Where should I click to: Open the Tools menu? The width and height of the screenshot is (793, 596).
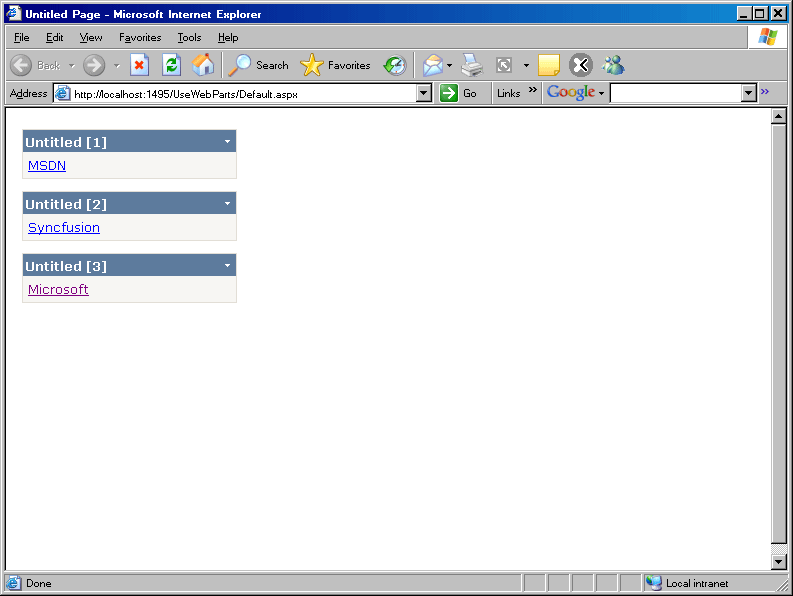[x=189, y=37]
